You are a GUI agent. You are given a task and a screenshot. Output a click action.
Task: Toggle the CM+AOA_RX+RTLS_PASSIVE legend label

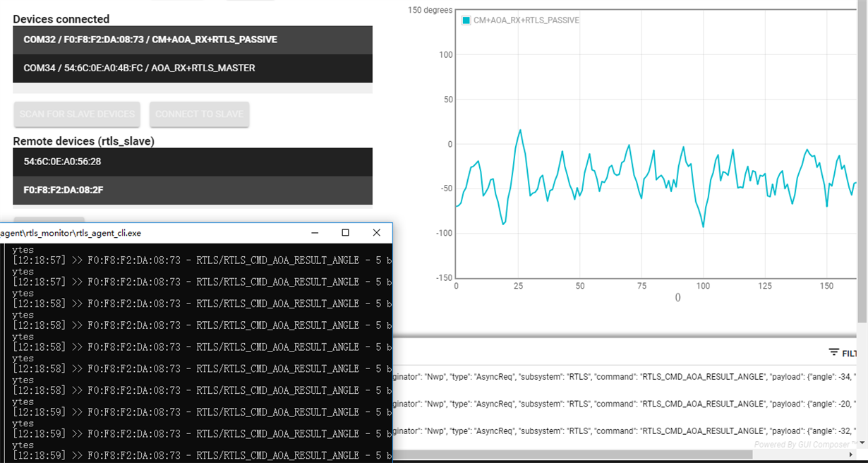[x=526, y=20]
